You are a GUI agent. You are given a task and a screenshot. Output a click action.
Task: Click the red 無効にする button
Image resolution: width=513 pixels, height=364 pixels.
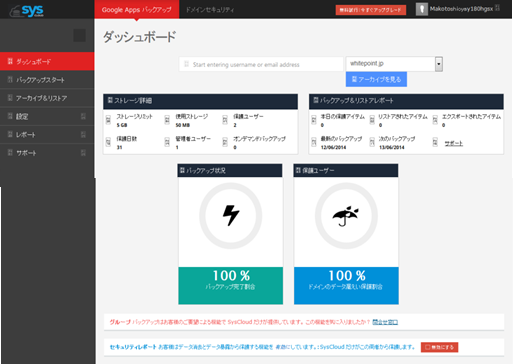pyautogui.click(x=439, y=347)
